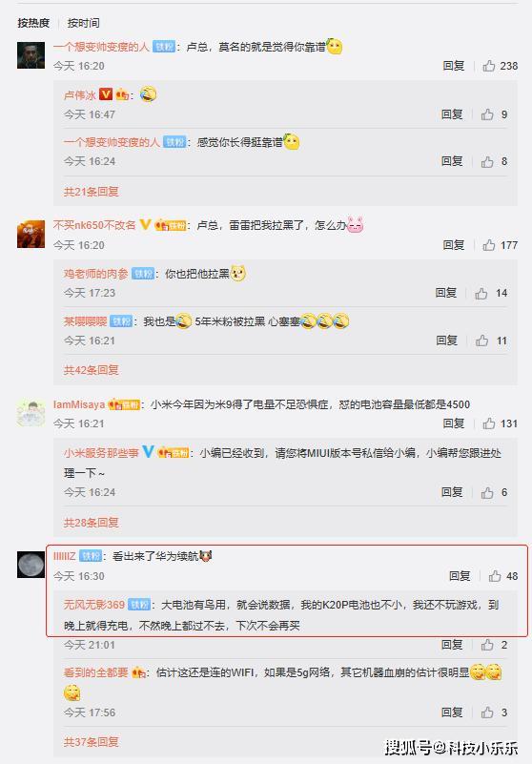Image resolution: width=532 pixels, height=764 pixels.
Task: Expand 共21条回复 replies
Action: click(92, 192)
